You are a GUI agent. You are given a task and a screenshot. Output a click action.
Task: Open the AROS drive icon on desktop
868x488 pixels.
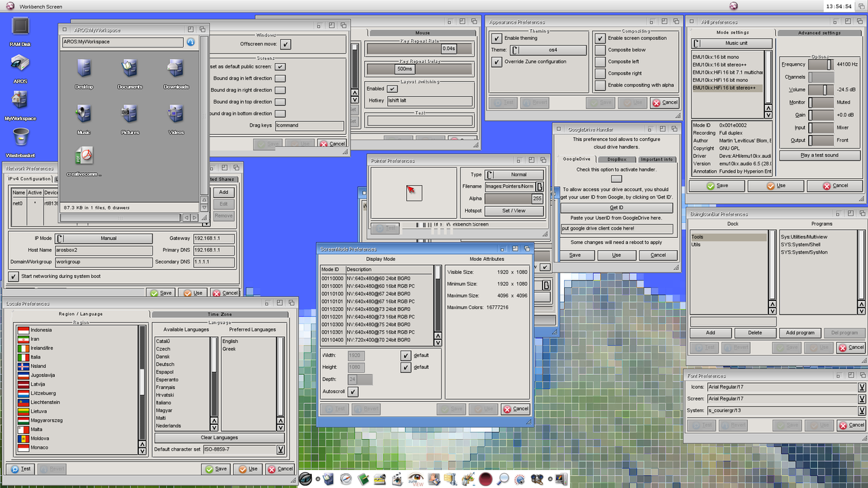tap(20, 63)
